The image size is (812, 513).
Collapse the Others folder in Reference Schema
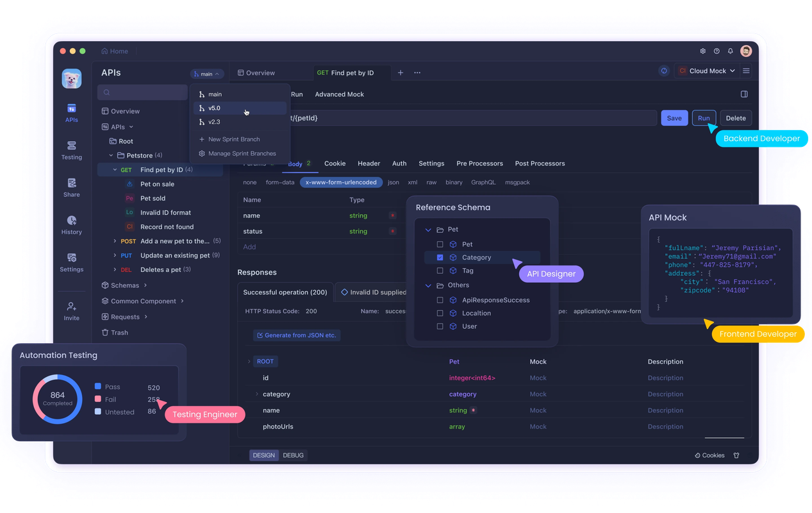428,285
